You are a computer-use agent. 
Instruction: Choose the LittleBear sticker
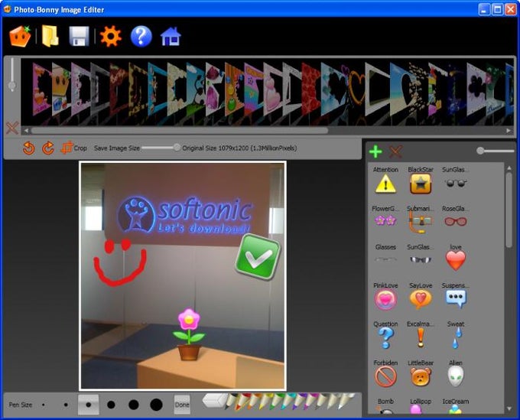tap(421, 373)
